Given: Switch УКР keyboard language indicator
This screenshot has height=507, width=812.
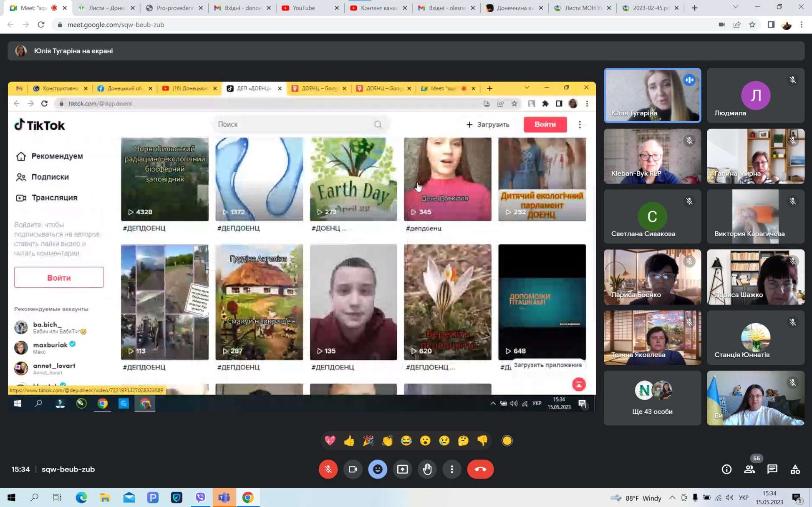Looking at the screenshot, I should tap(744, 497).
